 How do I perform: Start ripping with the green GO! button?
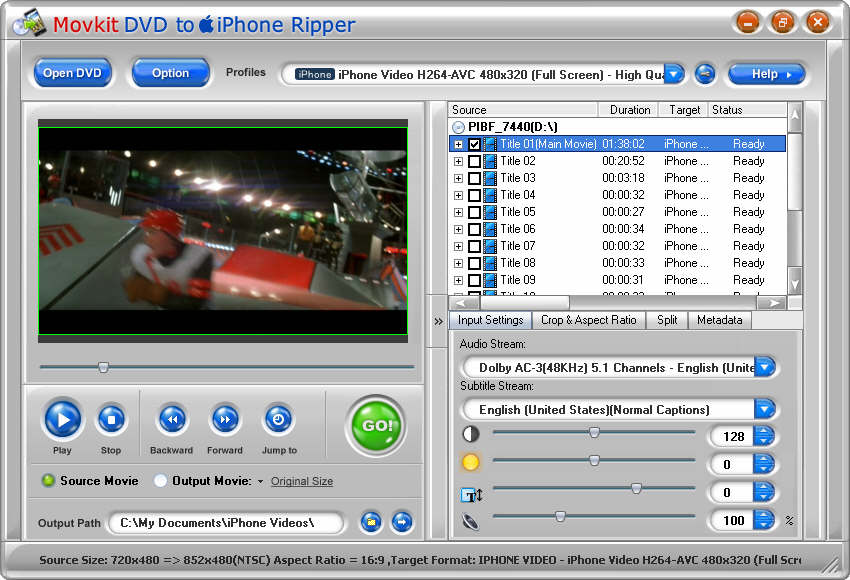(x=376, y=426)
